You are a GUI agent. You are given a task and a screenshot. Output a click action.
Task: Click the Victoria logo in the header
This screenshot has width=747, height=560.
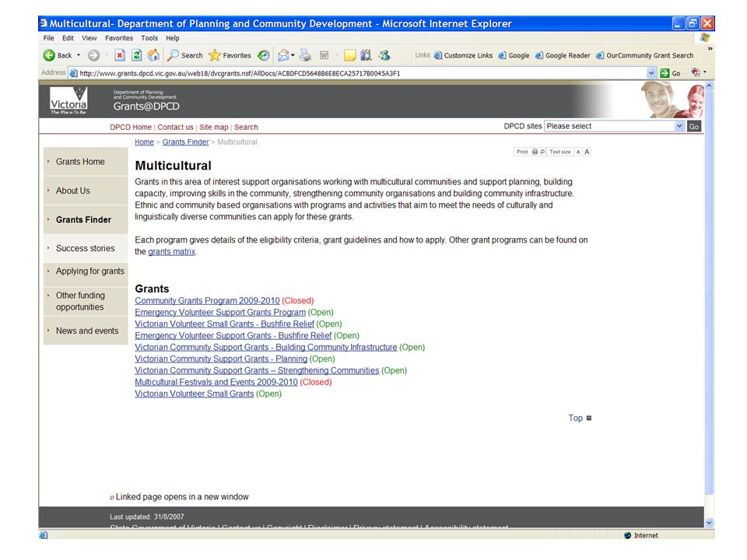tap(68, 101)
